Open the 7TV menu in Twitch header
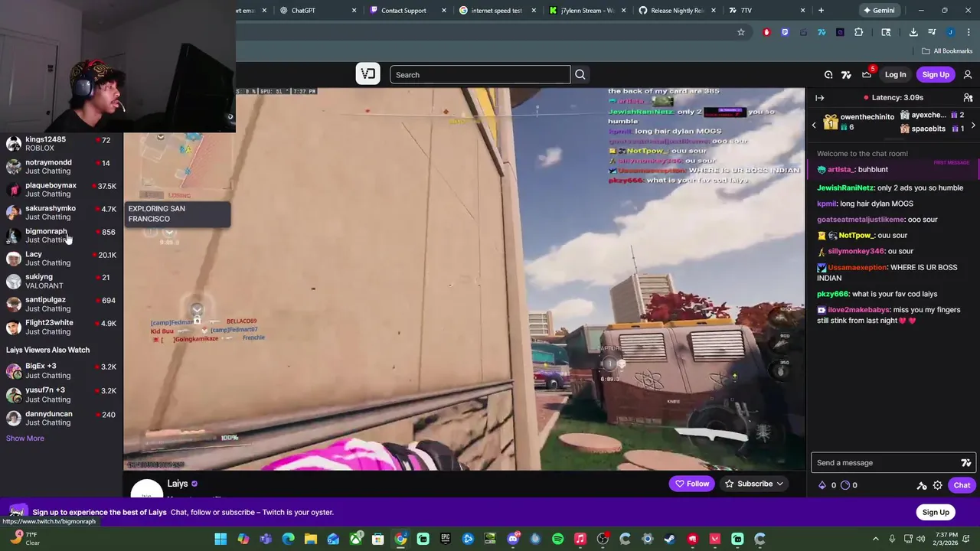The height and width of the screenshot is (551, 980). click(x=846, y=75)
